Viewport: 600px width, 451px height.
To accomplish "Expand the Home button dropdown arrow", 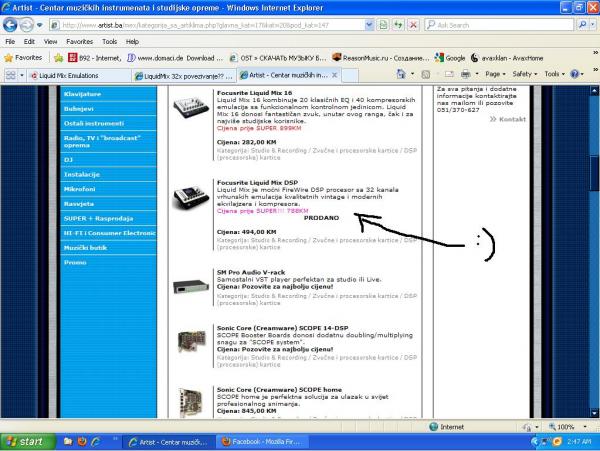I will pos(412,74).
